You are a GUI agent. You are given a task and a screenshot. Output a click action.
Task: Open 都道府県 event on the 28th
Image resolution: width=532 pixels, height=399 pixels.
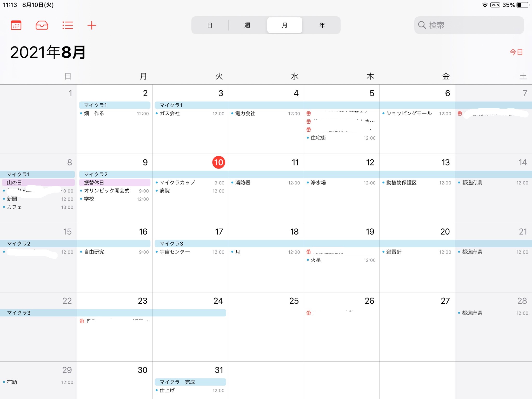[x=494, y=313]
